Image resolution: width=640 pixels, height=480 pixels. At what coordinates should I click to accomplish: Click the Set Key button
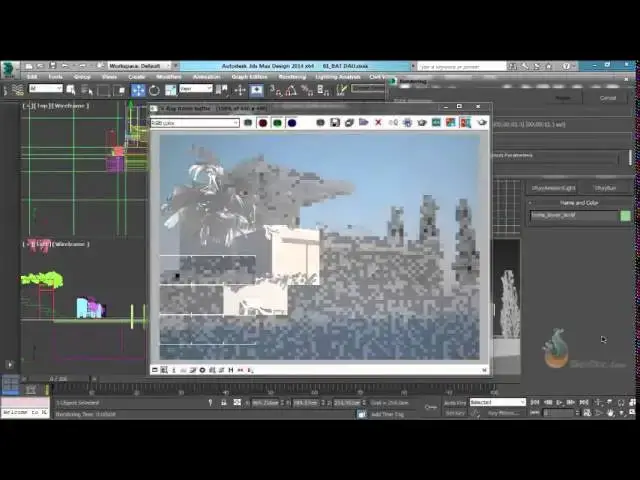click(455, 413)
